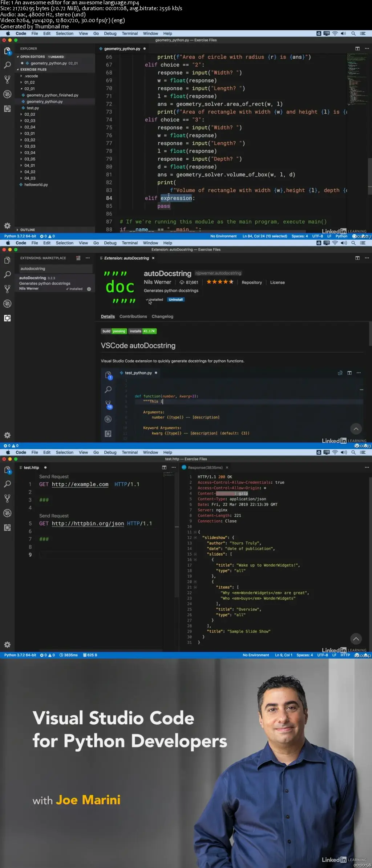Close the Extension: autoDocstring tab
The width and height of the screenshot is (372, 868).
(x=153, y=258)
